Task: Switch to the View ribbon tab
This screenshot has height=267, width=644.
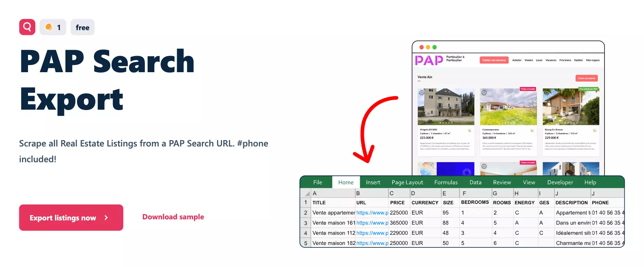Action: pyautogui.click(x=529, y=182)
